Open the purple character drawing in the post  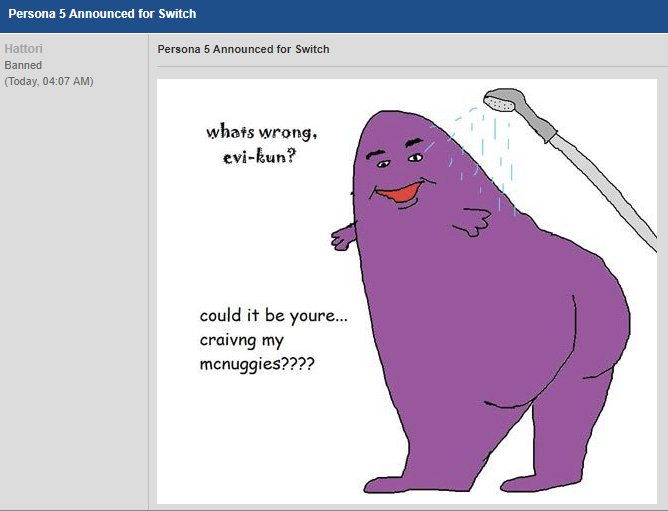tap(407, 291)
